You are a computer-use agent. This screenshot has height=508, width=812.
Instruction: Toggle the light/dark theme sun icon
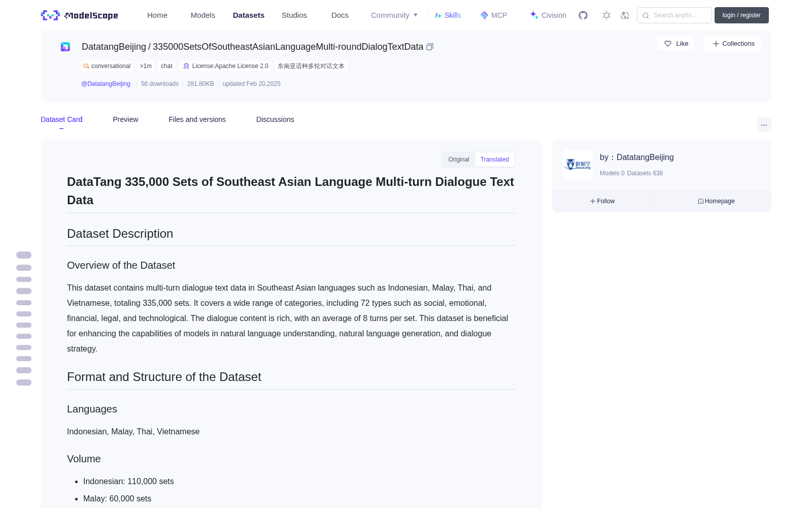tap(606, 15)
